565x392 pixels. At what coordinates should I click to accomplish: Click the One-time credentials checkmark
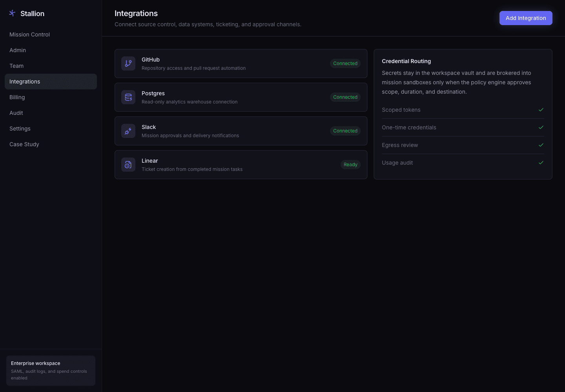(x=541, y=127)
